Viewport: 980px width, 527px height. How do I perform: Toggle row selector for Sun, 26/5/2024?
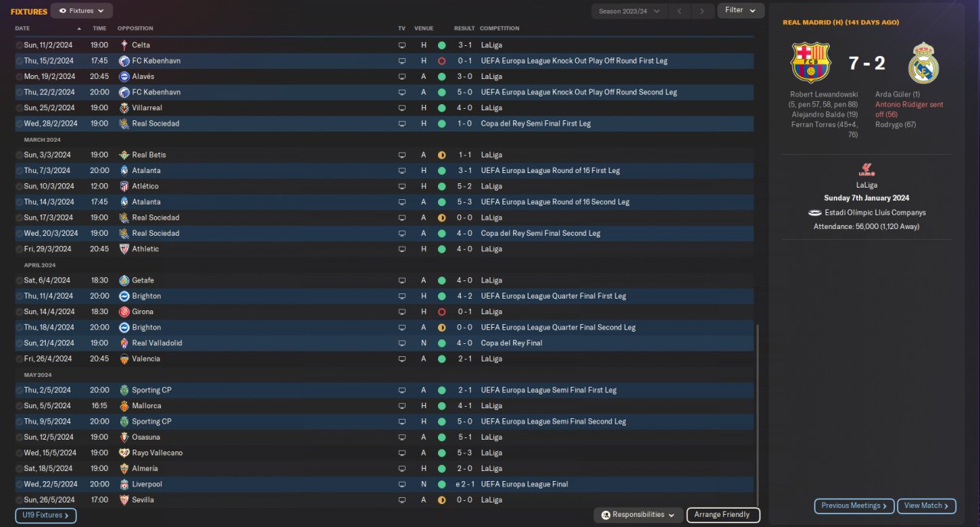(x=19, y=499)
